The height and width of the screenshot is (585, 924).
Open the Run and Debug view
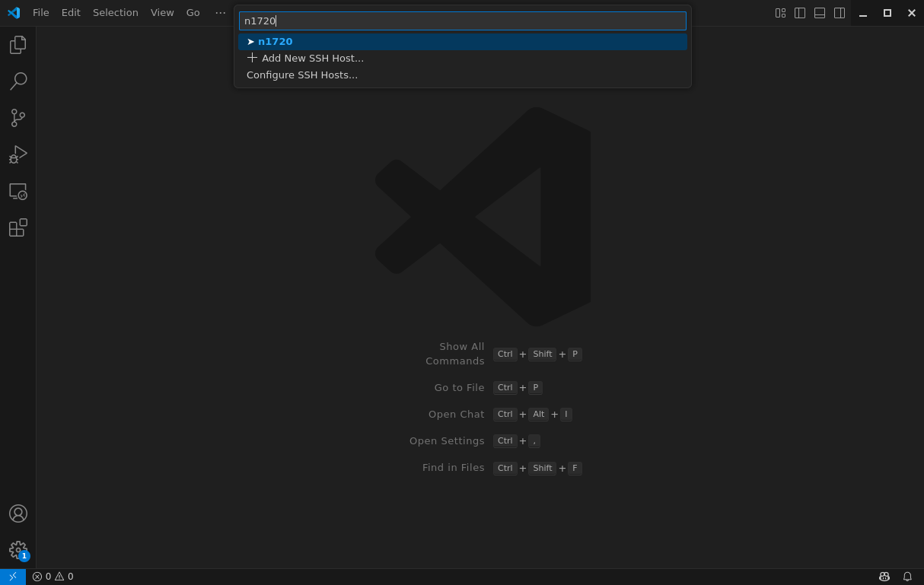(18, 154)
